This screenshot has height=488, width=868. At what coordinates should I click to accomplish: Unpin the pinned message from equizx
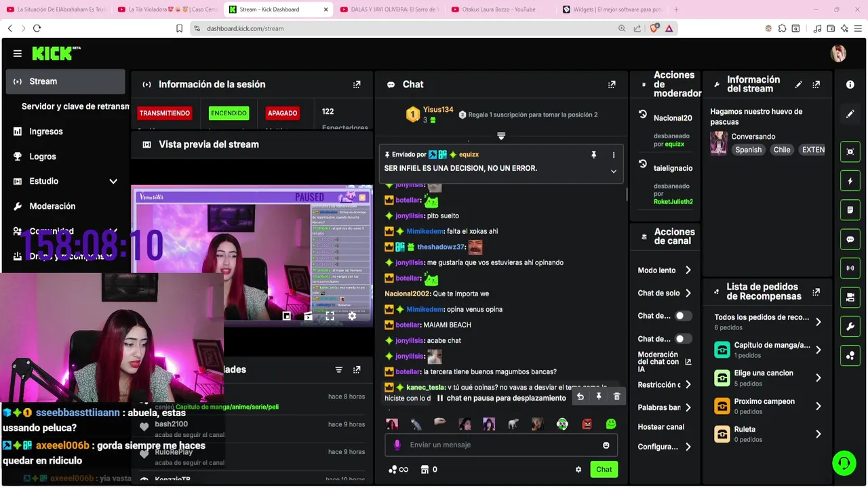(593, 155)
